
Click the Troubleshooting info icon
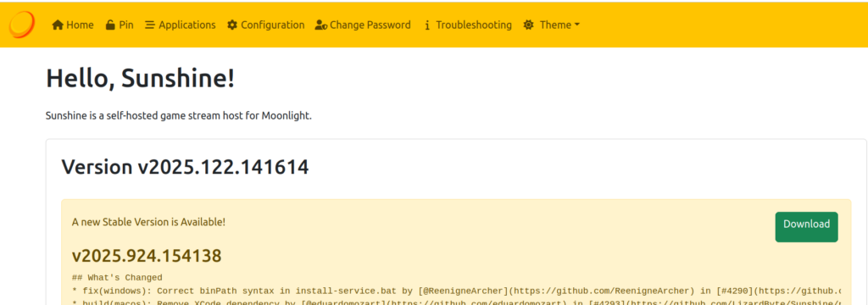point(427,25)
